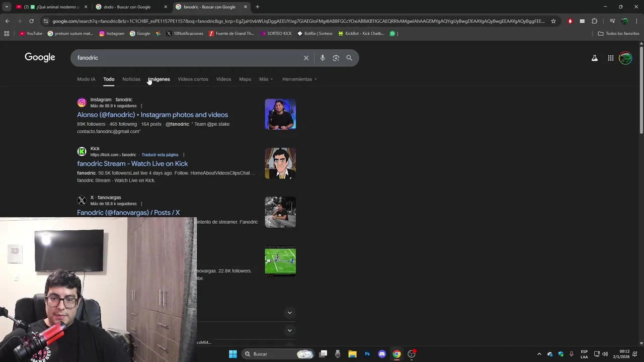Open the Todos los favoritos folder
Viewport: 644px width, 362px height.
(x=618, y=34)
